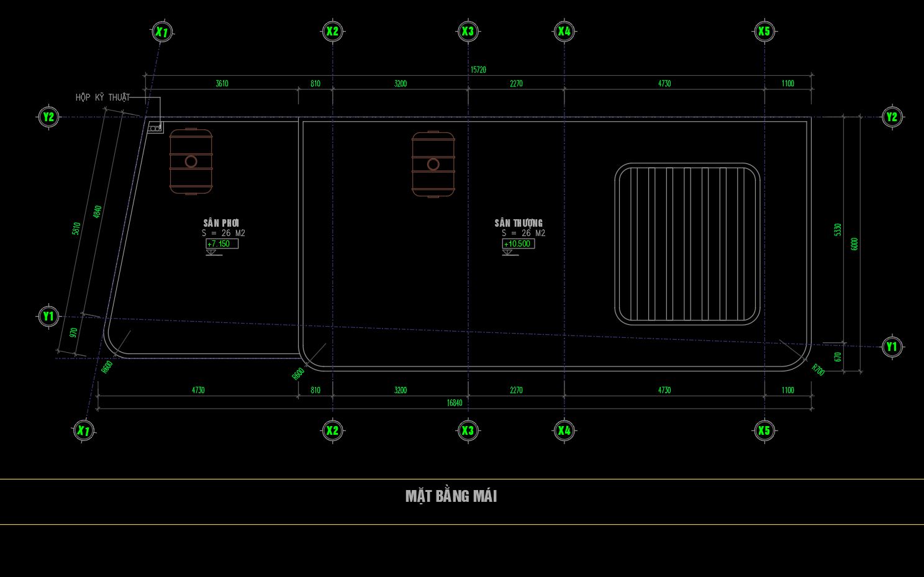Pick the Y1 axis bubble on right side
This screenshot has height=577, width=924.
(x=892, y=347)
